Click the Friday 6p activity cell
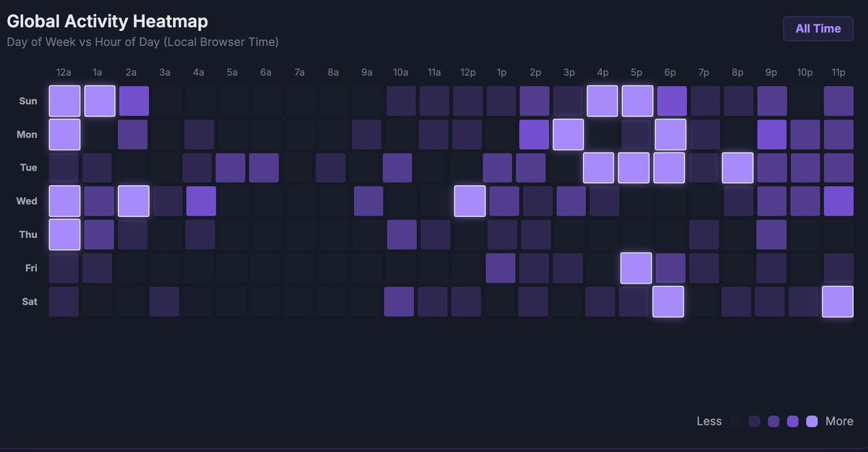Image resolution: width=868 pixels, height=452 pixels. click(671, 268)
